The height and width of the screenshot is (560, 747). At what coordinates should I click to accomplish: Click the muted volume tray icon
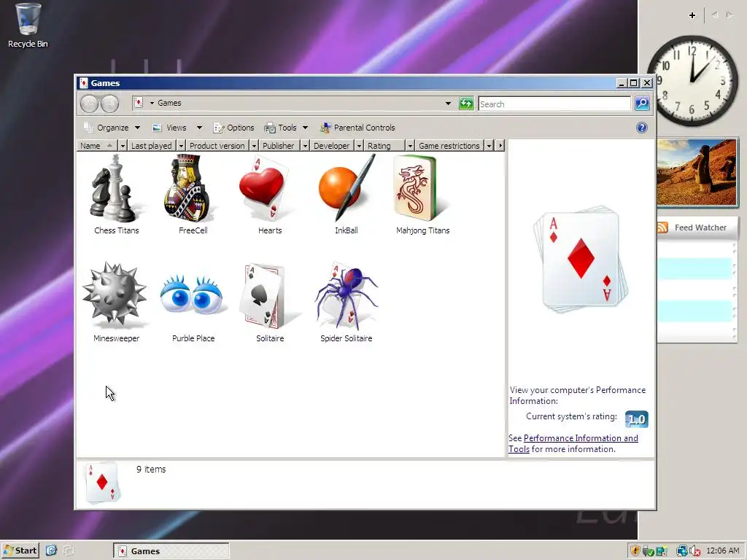click(694, 551)
